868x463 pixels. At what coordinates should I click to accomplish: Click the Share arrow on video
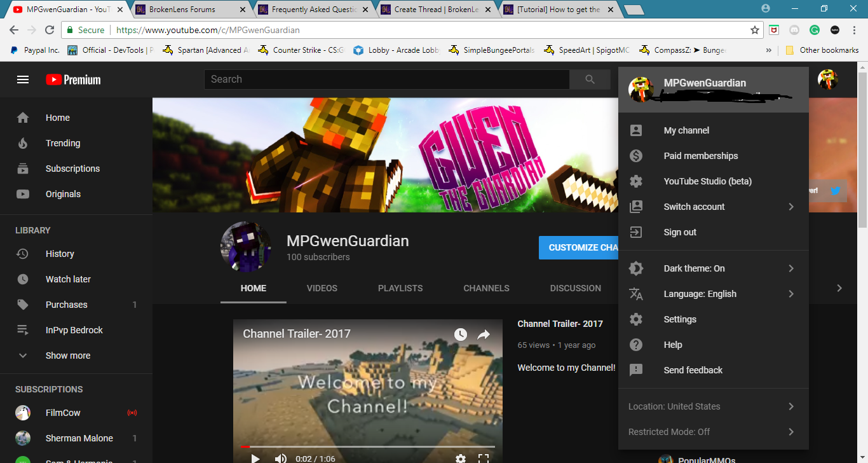(484, 334)
